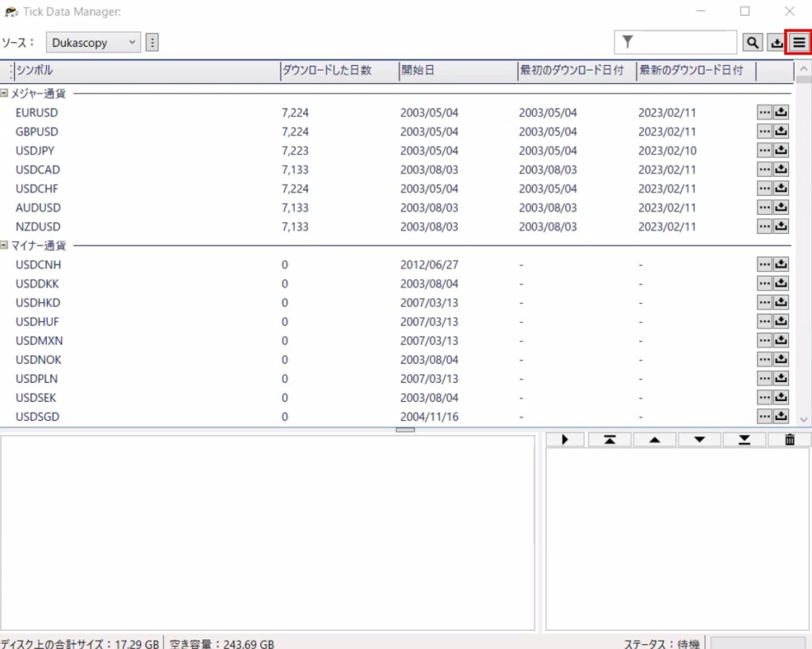Viewport: 812px width, 649px height.
Task: Open the EURUSD more options button
Action: [x=765, y=113]
